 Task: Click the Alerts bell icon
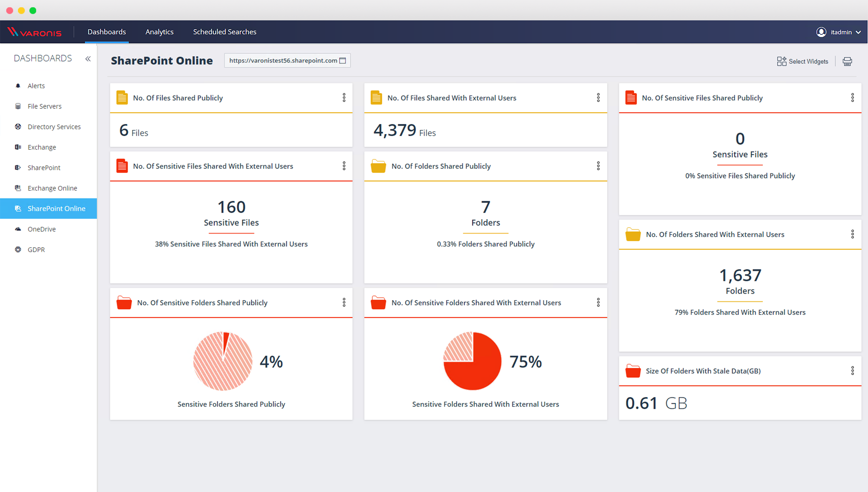[18, 86]
